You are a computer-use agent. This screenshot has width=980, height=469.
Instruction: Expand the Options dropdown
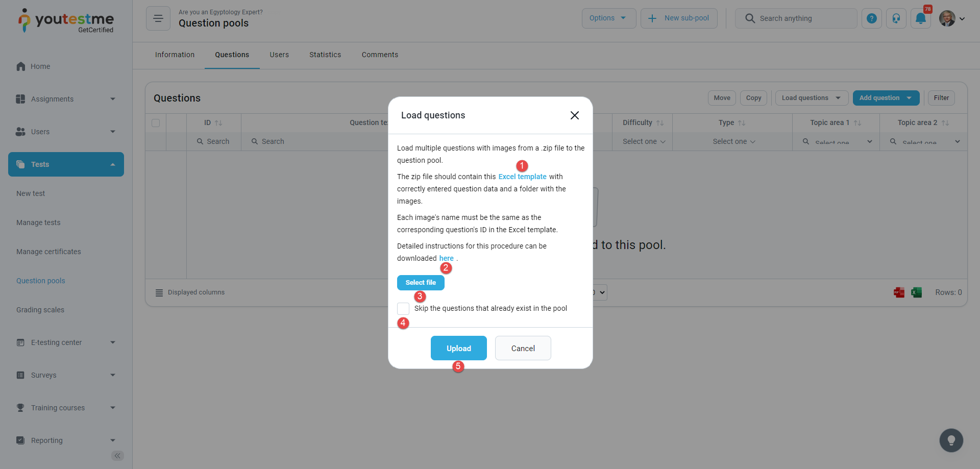(608, 18)
